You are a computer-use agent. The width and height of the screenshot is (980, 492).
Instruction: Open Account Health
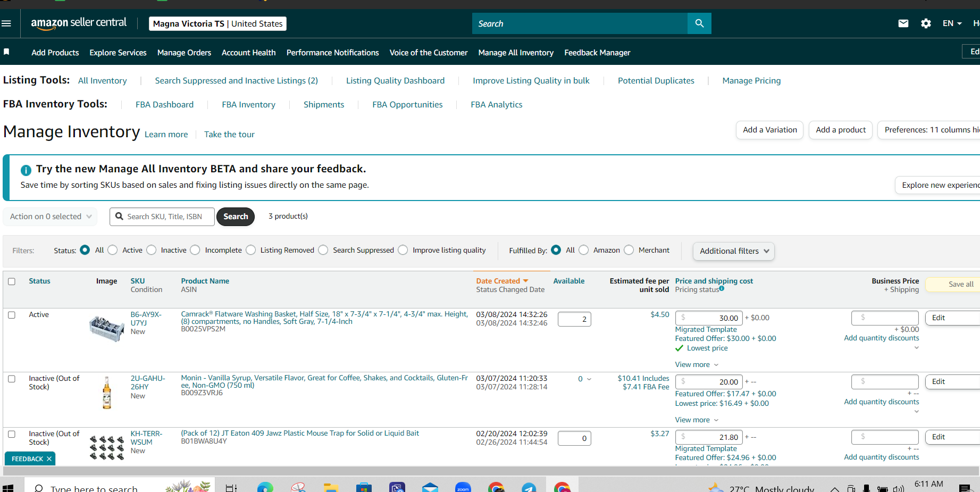[249, 53]
